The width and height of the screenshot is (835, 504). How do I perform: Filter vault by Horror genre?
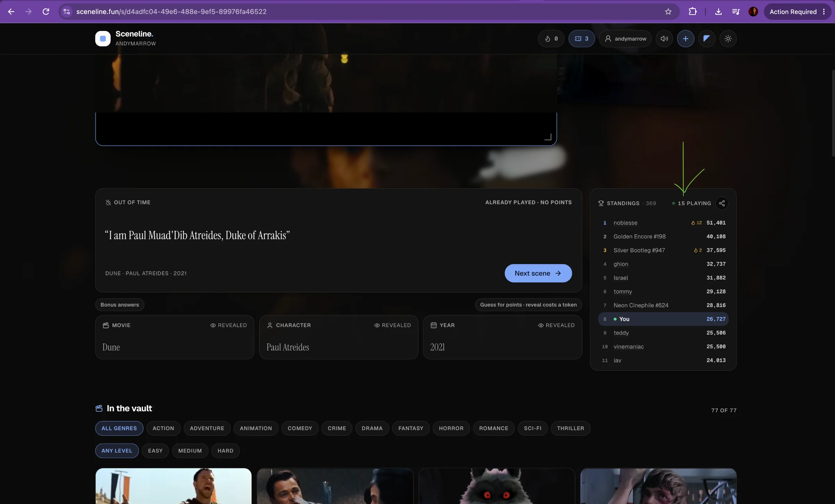[451, 428]
